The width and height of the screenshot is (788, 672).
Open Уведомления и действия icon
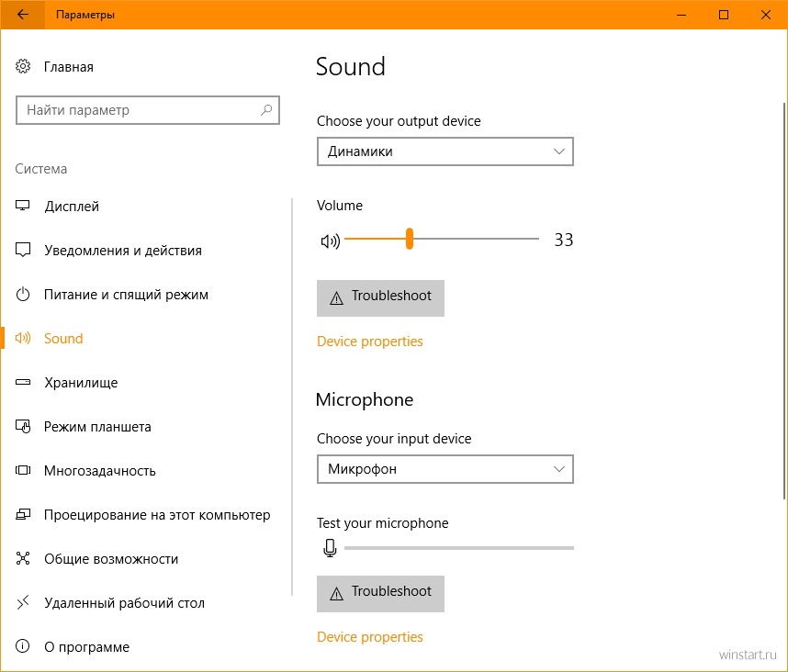pyautogui.click(x=23, y=250)
